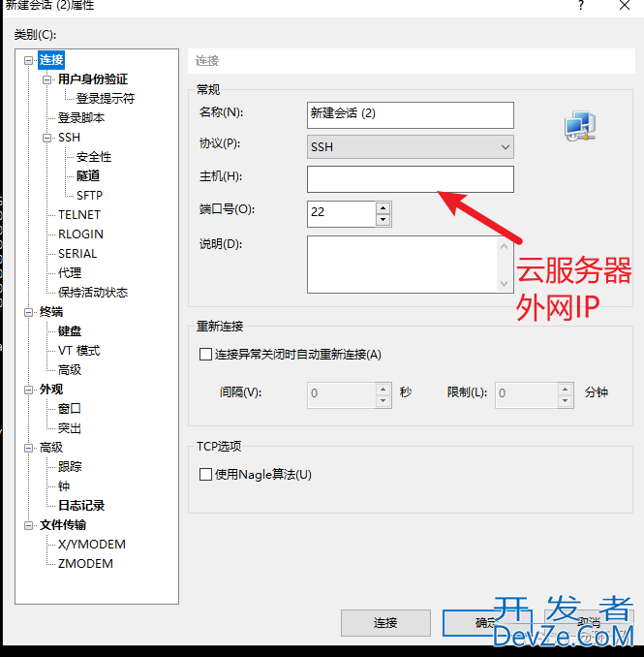Click the help question mark button
Screen dimensions: 644x657
click(x=581, y=6)
